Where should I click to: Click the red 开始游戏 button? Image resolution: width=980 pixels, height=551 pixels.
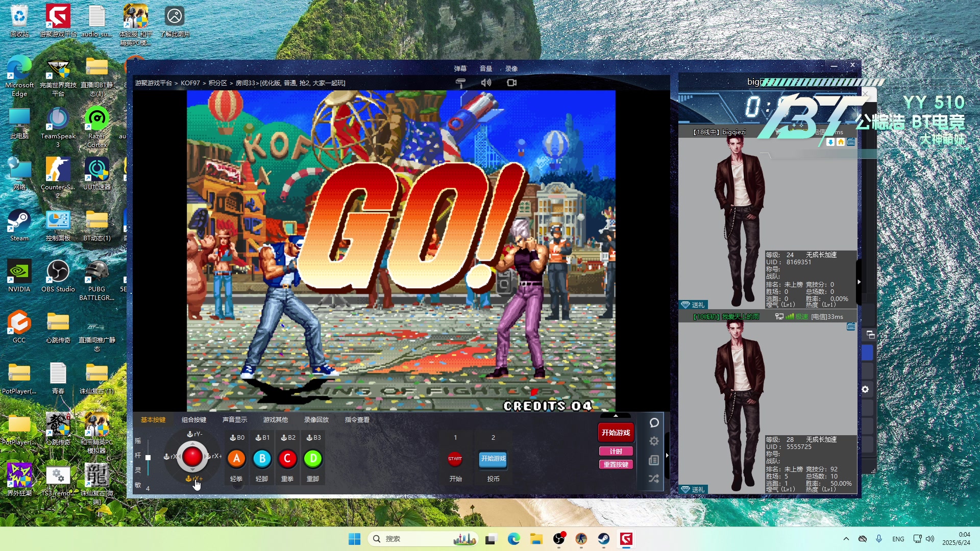pyautogui.click(x=616, y=433)
